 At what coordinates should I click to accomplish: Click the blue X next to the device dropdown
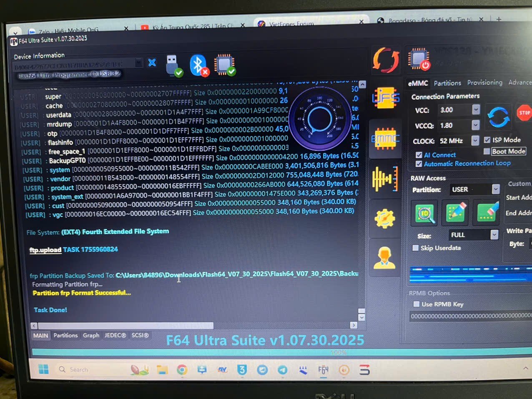[152, 63]
